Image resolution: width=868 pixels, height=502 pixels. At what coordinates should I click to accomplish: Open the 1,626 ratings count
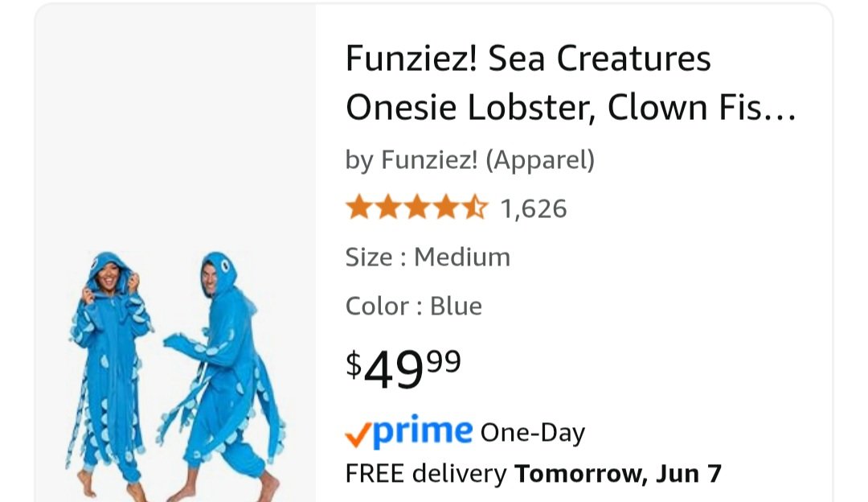534,209
